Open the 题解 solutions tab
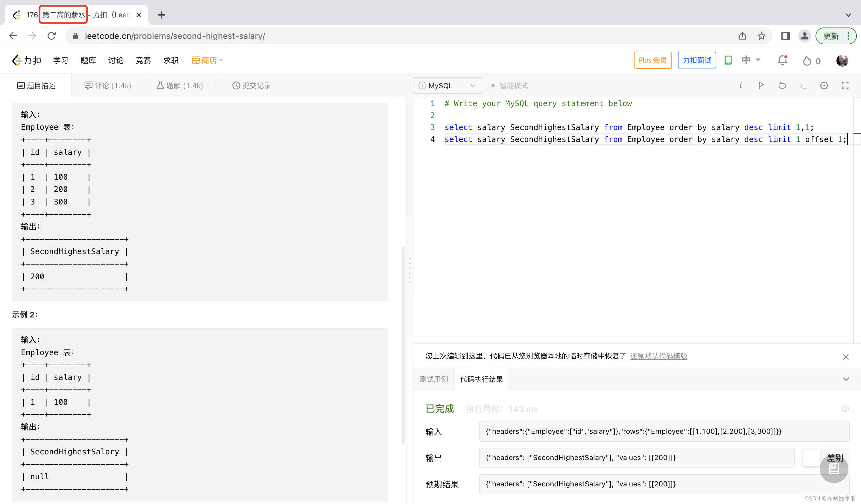Image resolution: width=861 pixels, height=504 pixels. point(180,85)
